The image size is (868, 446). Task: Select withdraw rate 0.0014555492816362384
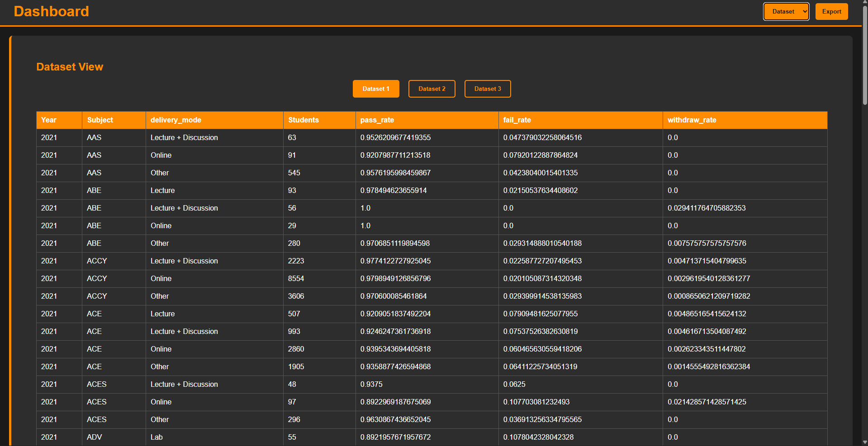[745, 367]
